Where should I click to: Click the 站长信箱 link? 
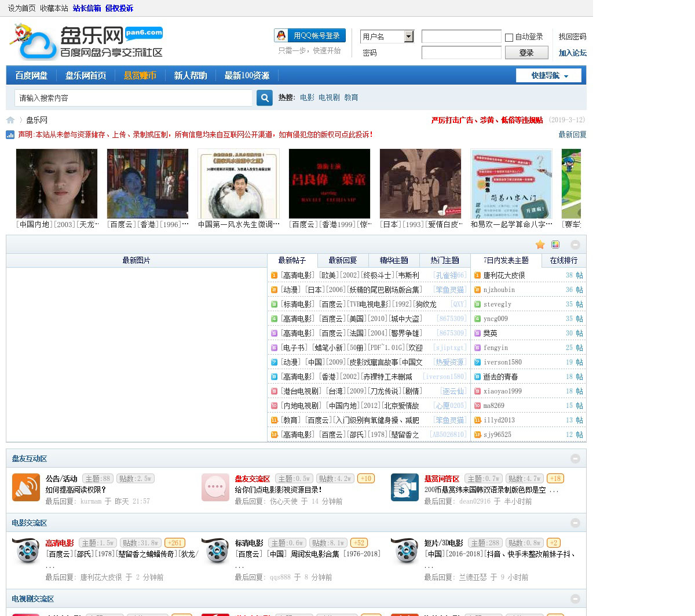87,8
